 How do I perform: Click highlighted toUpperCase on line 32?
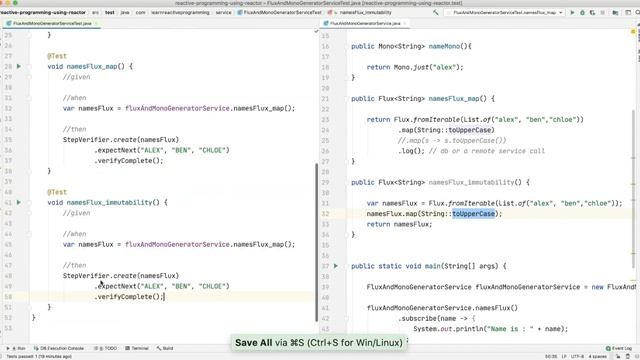473,213
